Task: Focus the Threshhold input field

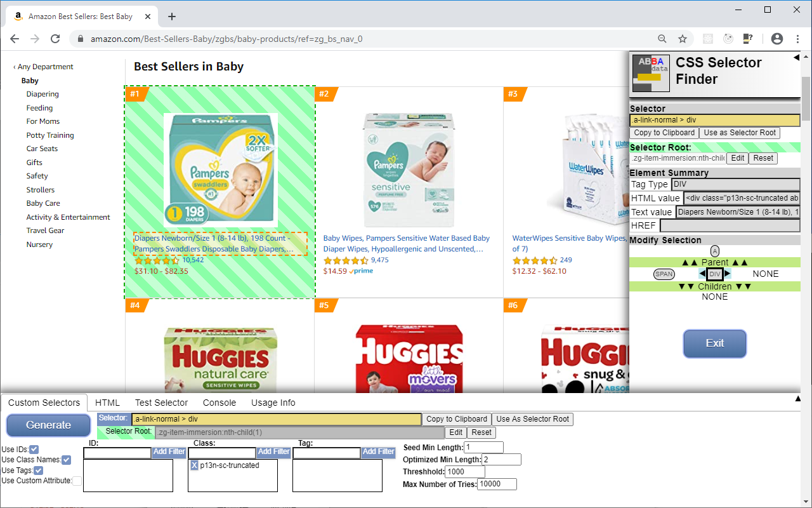Action: pyautogui.click(x=465, y=472)
